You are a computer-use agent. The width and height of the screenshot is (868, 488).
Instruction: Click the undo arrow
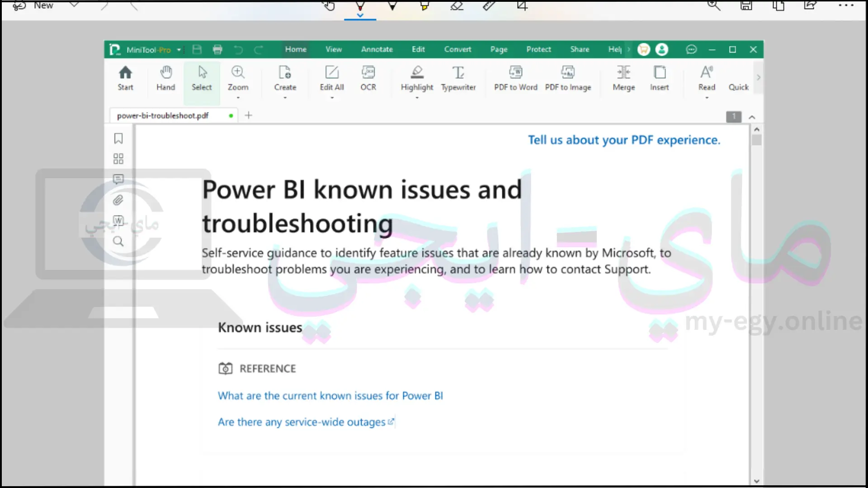[x=238, y=50]
